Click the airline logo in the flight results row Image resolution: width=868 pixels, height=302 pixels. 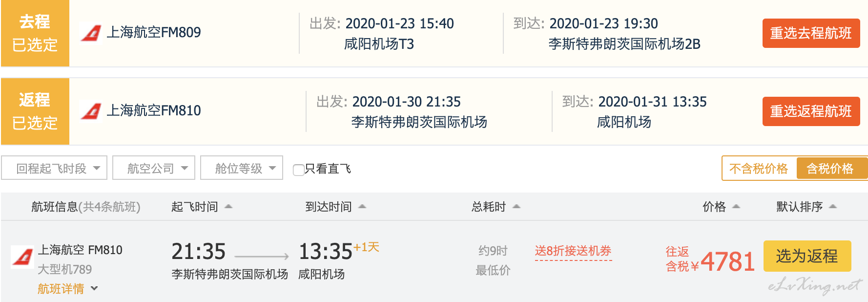(x=23, y=257)
